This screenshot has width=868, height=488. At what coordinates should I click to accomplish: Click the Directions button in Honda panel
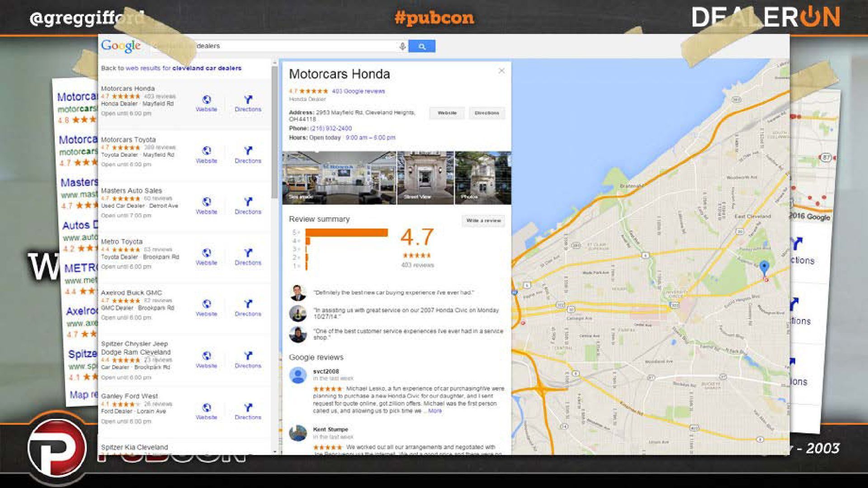pos(487,113)
